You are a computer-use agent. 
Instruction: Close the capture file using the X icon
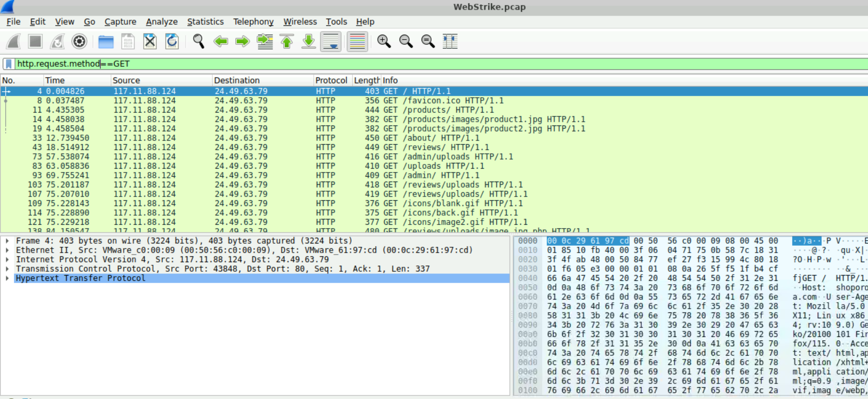pos(150,42)
